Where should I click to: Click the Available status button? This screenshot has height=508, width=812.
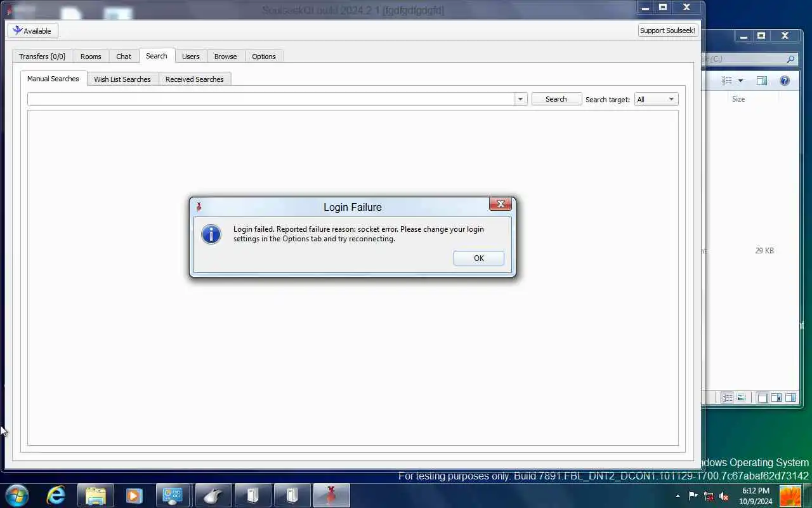(33, 30)
